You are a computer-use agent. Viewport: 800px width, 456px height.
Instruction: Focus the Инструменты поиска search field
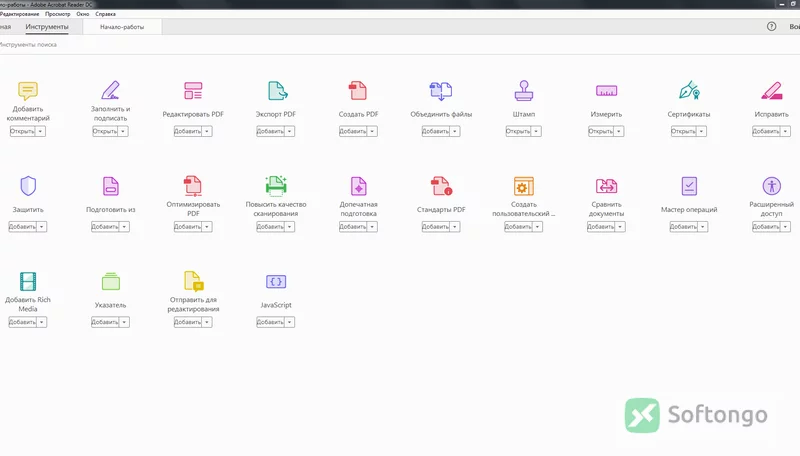pyautogui.click(x=31, y=45)
